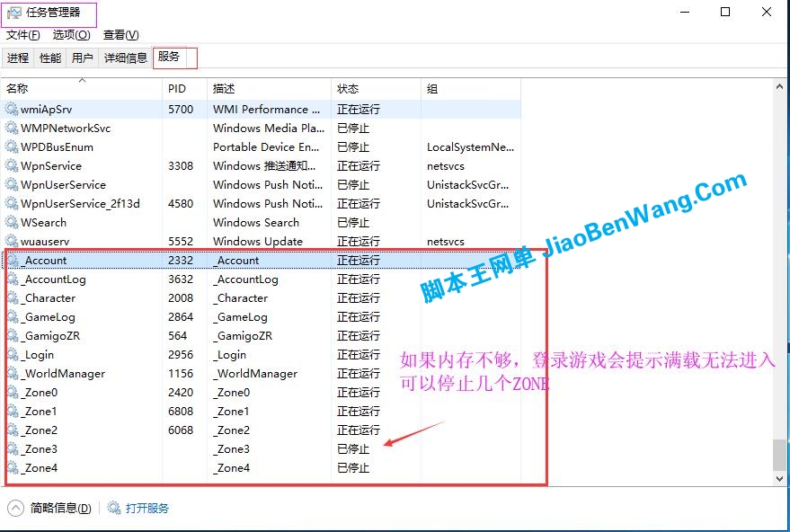The height and width of the screenshot is (532, 790).
Task: Click the gear icon beside WpnUserService_2f13d
Action: tap(12, 203)
